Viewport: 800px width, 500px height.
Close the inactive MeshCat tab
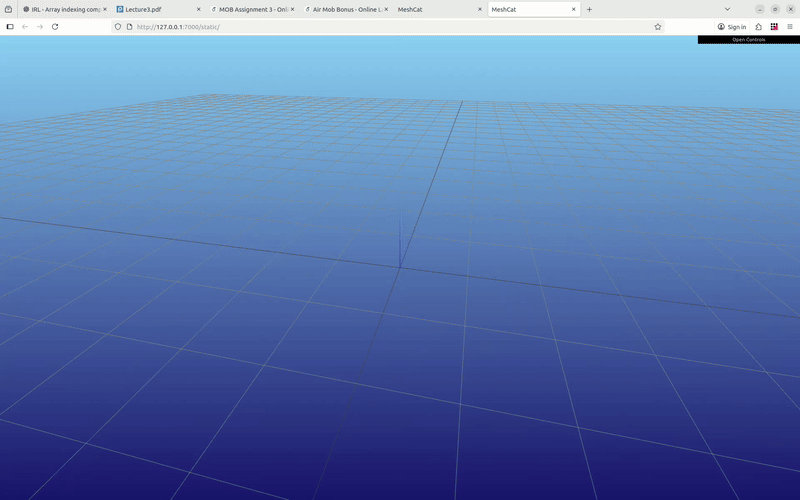480,9
